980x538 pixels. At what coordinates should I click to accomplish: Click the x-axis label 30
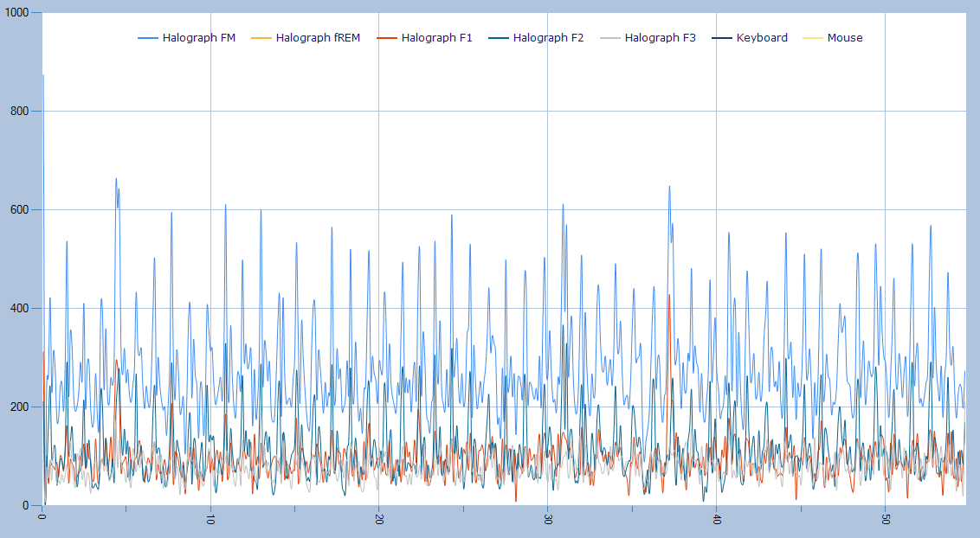[x=547, y=519]
